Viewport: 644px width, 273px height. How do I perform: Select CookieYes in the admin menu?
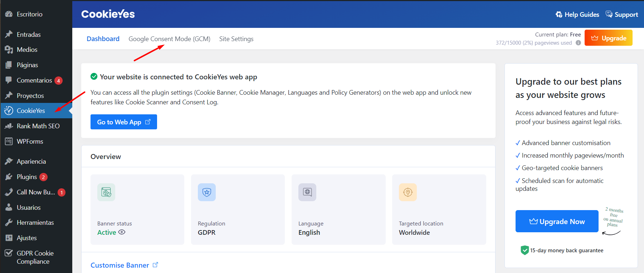click(36, 111)
